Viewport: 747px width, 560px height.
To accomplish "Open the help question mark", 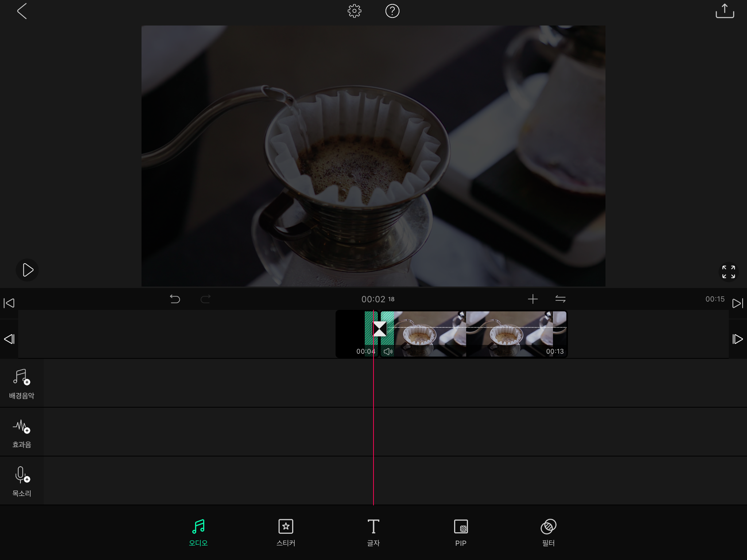I will point(392,11).
